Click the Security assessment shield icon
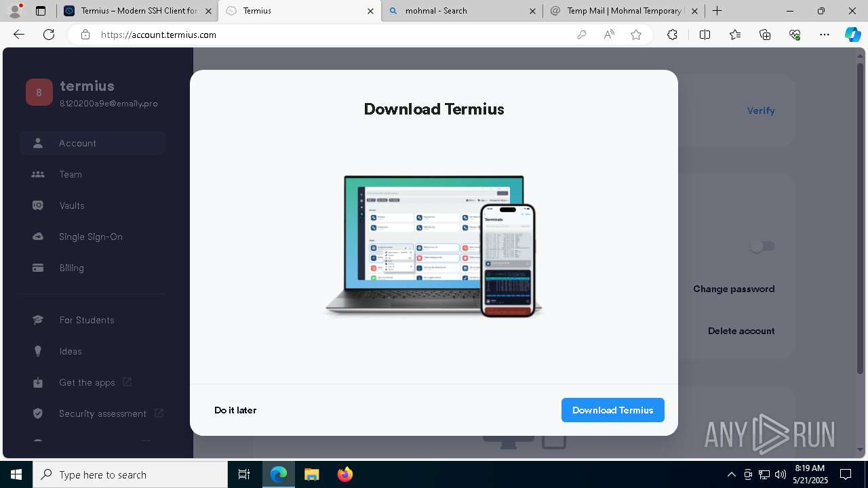The width and height of the screenshot is (868, 488). [x=38, y=413]
